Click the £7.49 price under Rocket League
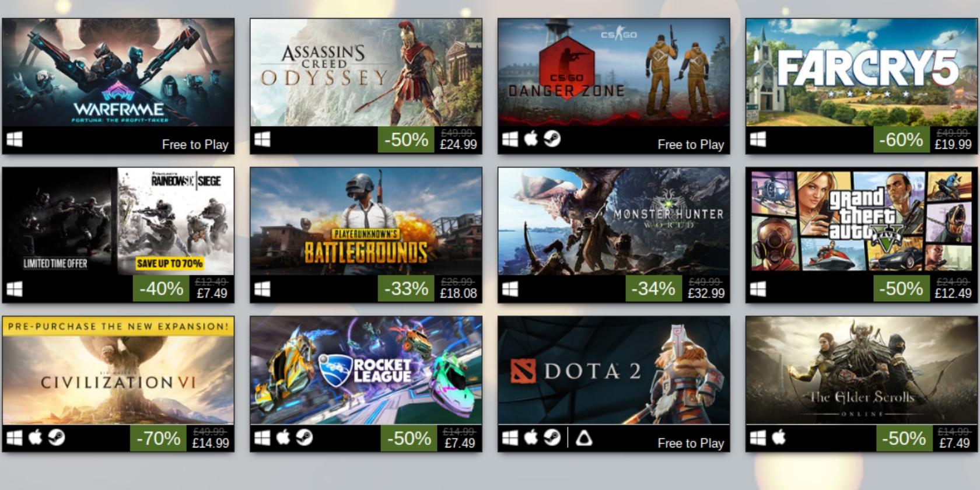Screen dimensions: 980x490 pyautogui.click(x=460, y=443)
